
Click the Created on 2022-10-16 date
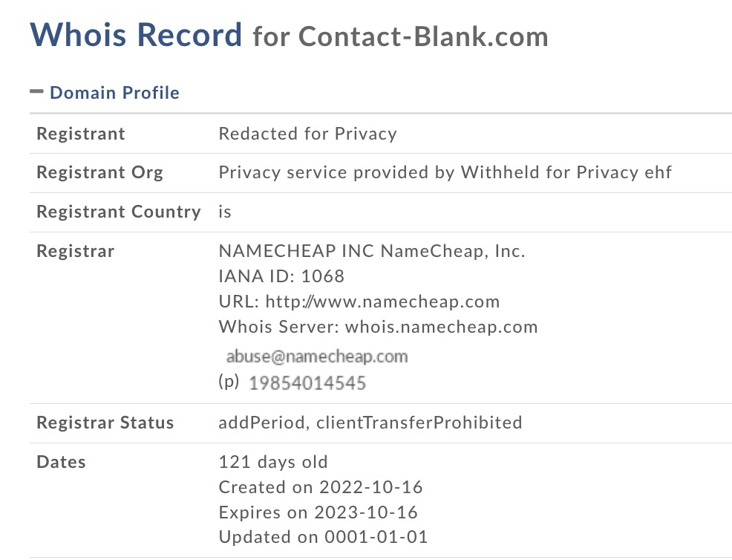click(x=320, y=487)
